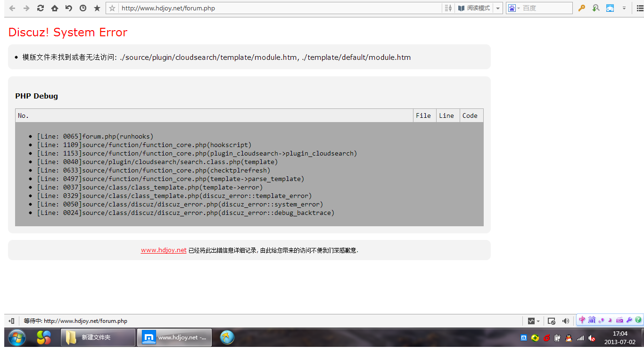Click the 'Discuz! System Error' heading
This screenshot has width=644, height=362.
[68, 32]
